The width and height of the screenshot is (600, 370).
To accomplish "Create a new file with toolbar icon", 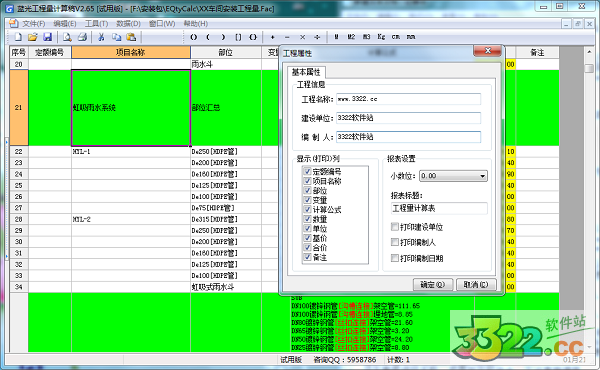I will (18, 37).
